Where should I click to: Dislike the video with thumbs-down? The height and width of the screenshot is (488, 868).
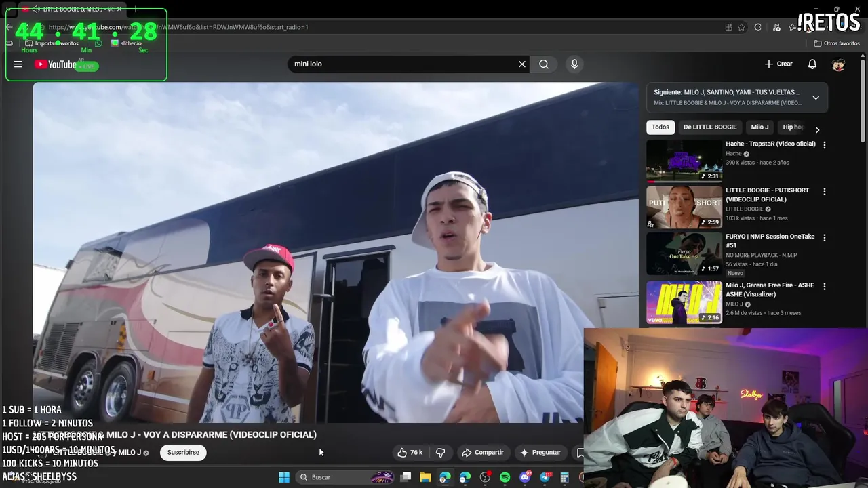click(x=440, y=452)
